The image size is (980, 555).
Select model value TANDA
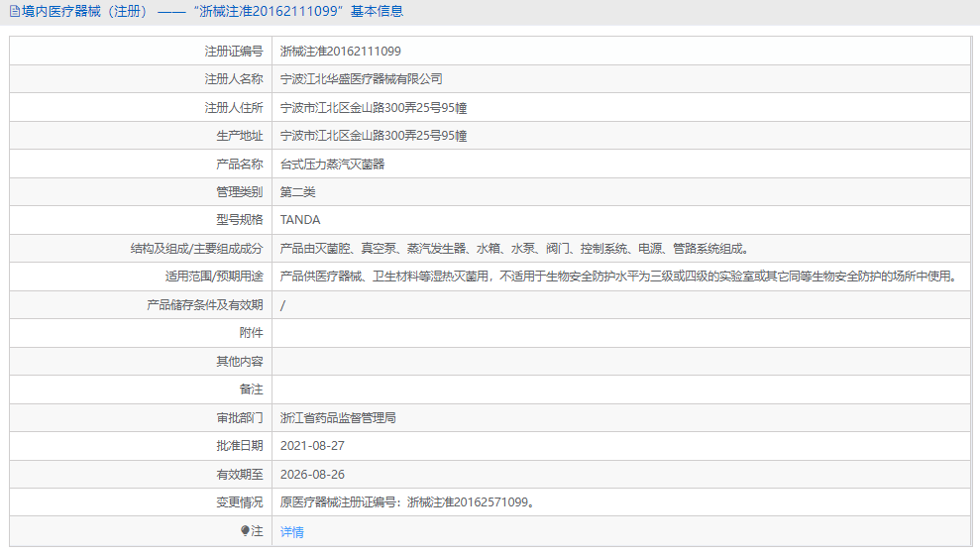[300, 220]
